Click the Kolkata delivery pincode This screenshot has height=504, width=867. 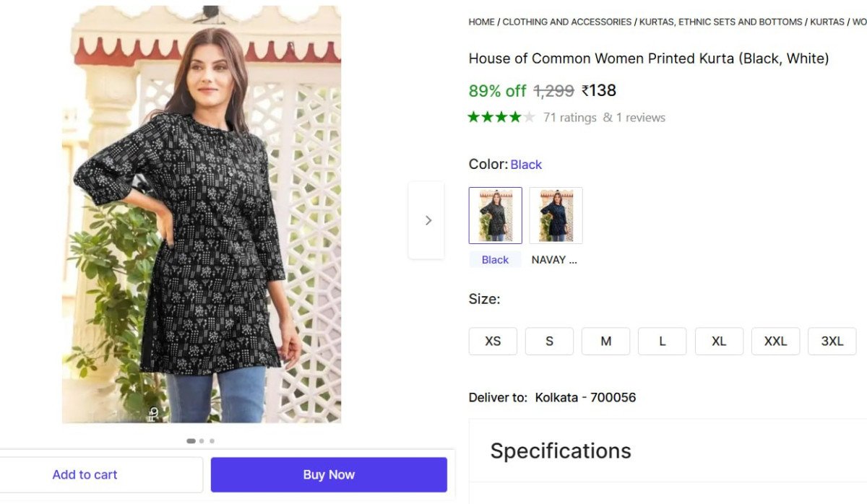click(x=586, y=397)
